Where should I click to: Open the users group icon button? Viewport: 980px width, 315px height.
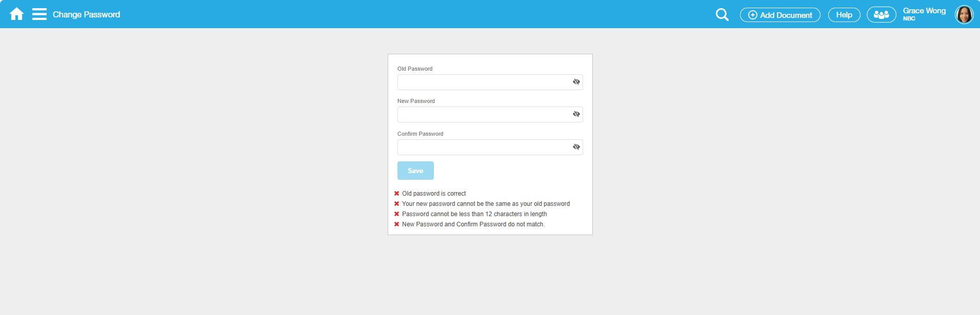click(881, 15)
